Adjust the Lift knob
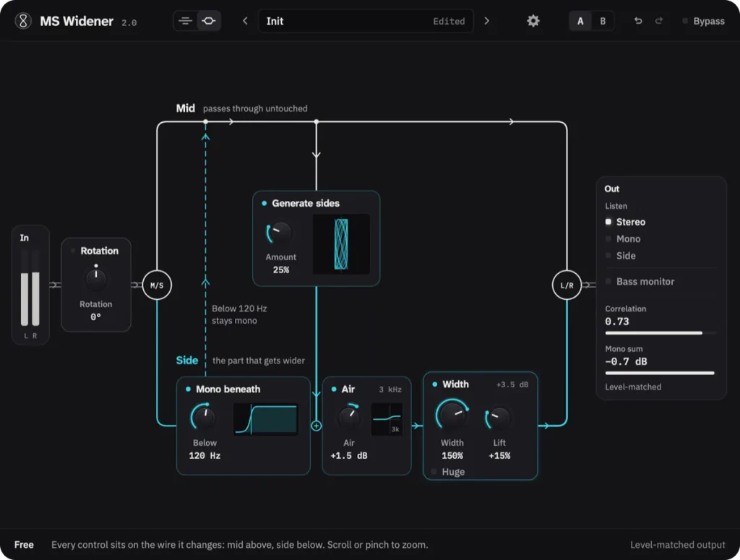Image resolution: width=740 pixels, height=560 pixels. [x=498, y=418]
